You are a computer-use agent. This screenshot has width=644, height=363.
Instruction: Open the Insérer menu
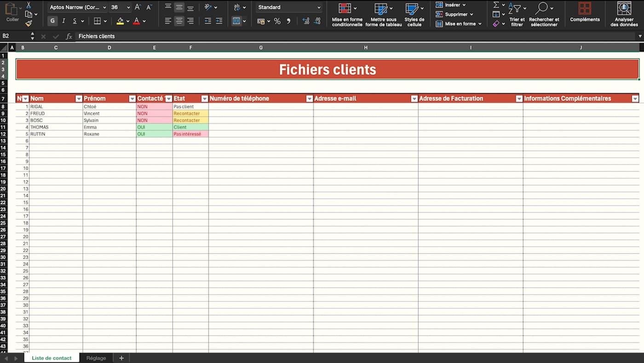click(x=450, y=5)
